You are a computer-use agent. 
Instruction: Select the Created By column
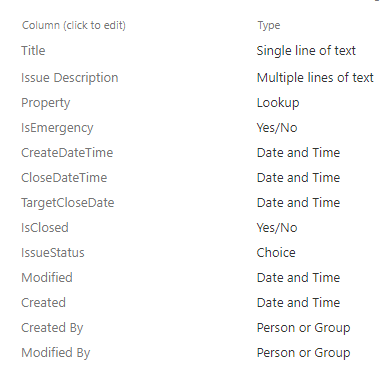52,328
